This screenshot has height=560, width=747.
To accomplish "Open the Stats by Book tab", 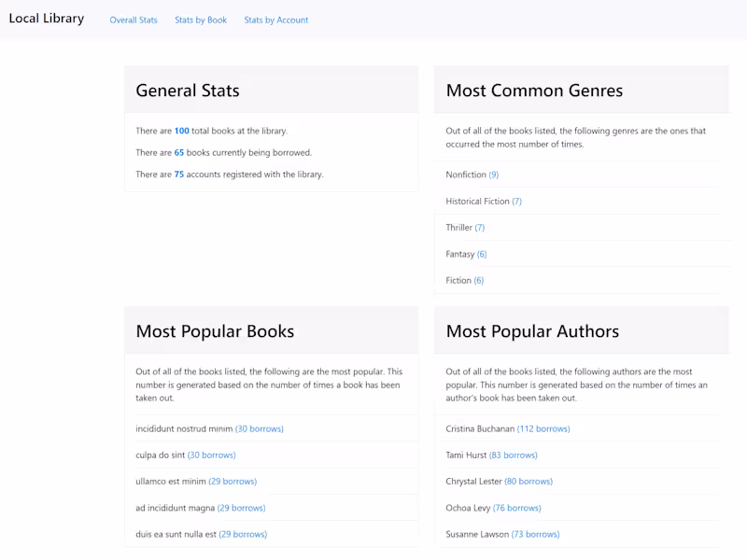I will click(x=200, y=19).
